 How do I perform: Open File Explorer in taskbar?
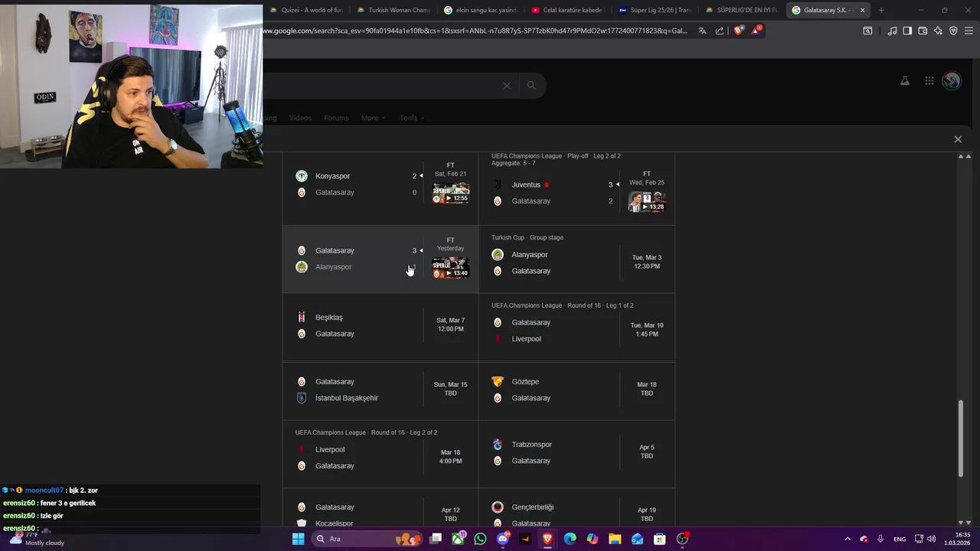(x=615, y=539)
